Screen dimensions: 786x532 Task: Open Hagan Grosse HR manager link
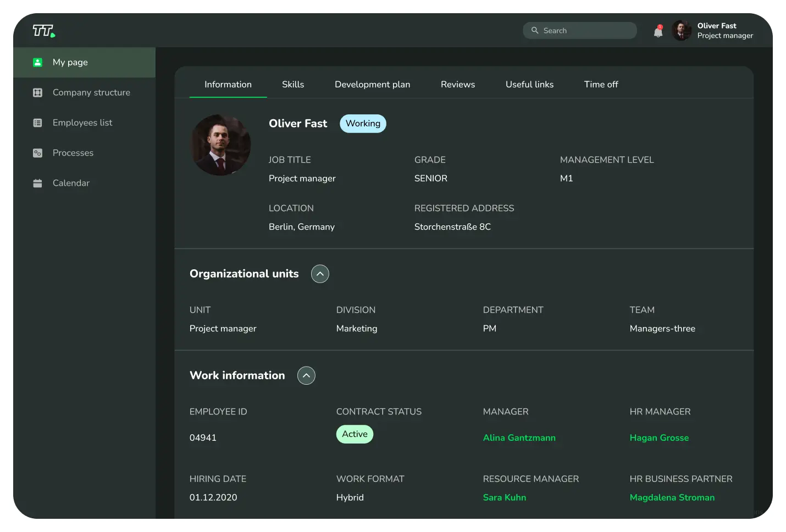[659, 438]
